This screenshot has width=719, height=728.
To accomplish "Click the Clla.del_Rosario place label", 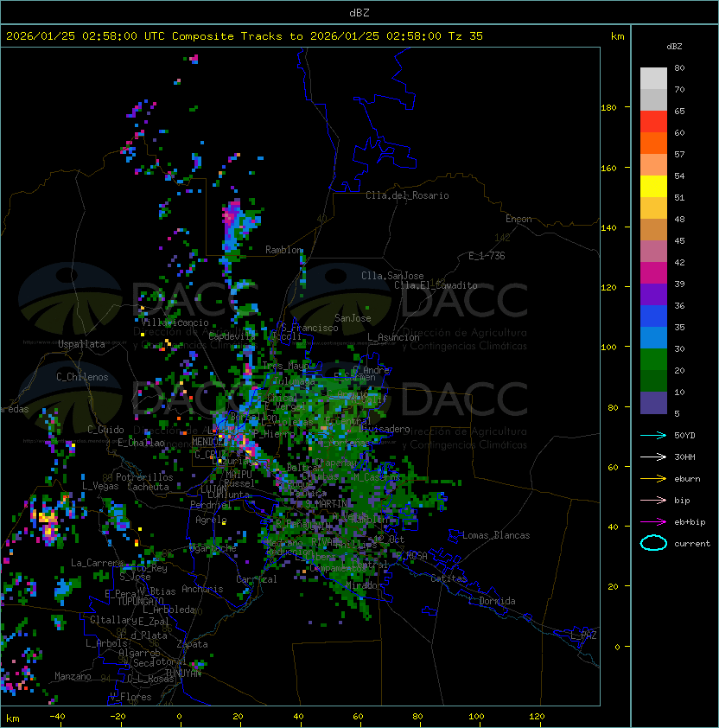I will point(407,195).
